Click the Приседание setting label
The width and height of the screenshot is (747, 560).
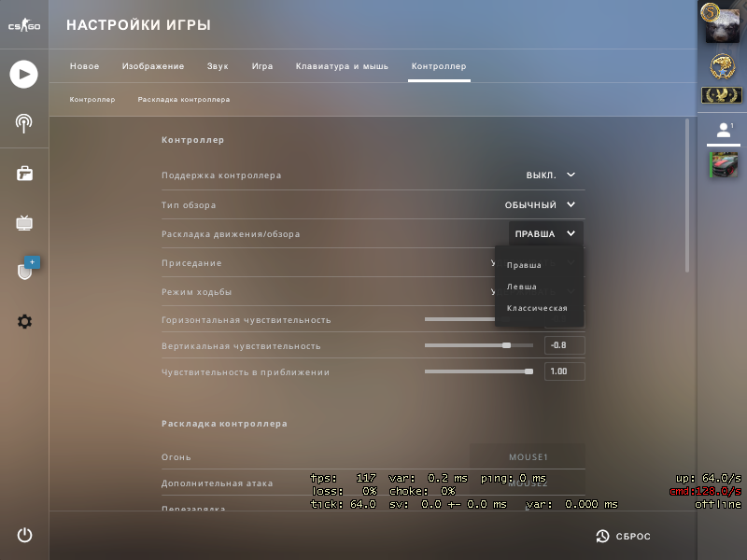pos(191,263)
